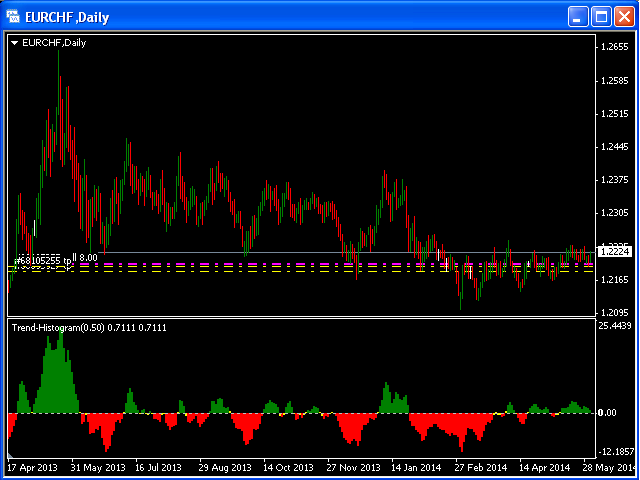
Task: Click the order #68105255 tp label
Action: tap(43, 260)
